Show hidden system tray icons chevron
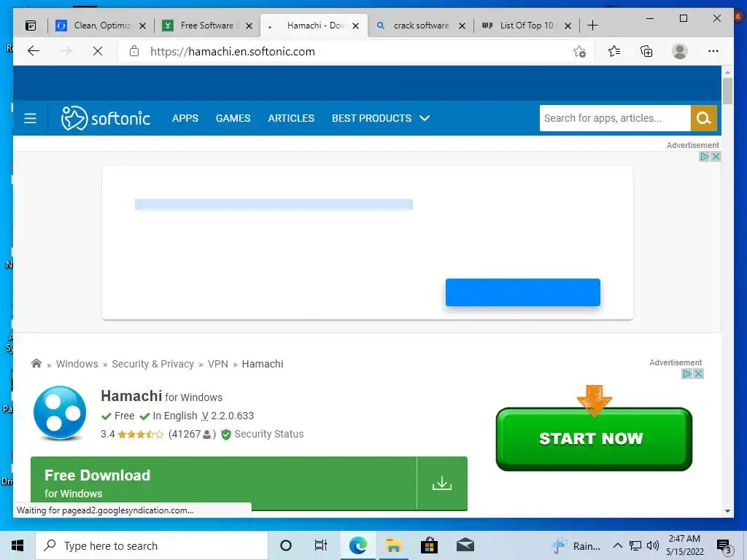747x560 pixels. (617, 545)
